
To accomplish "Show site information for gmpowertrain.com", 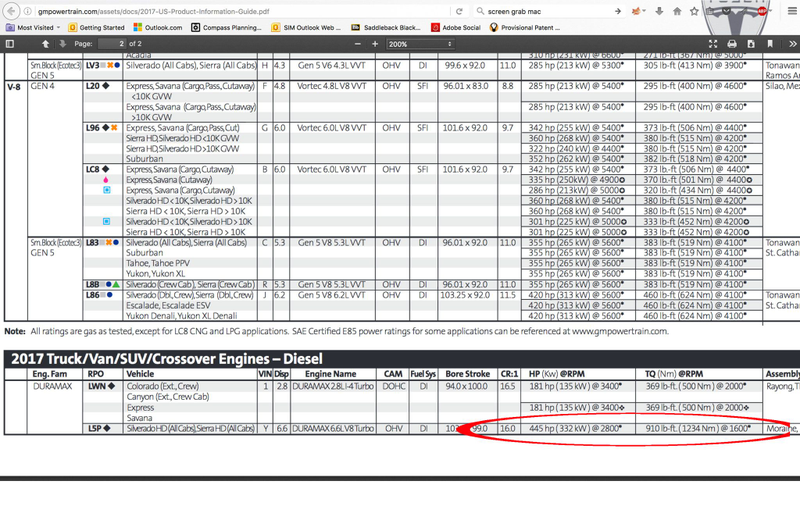I will 28,11.
